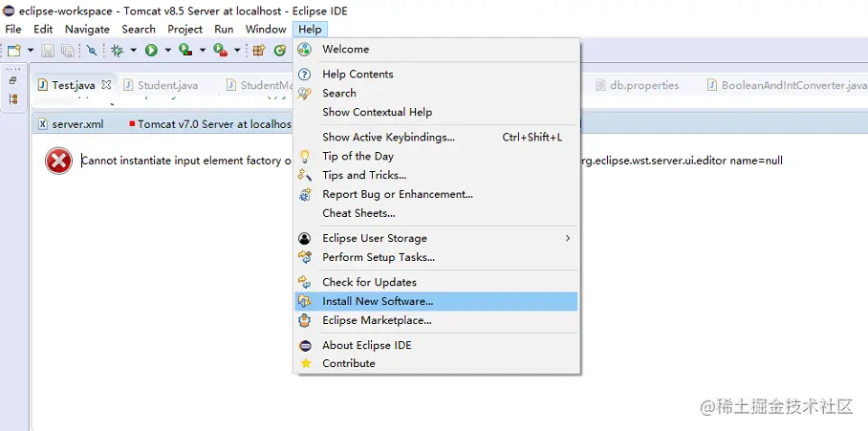Screen dimensions: 868x431
Task: Click the Run External Tools icon
Action: [x=220, y=51]
